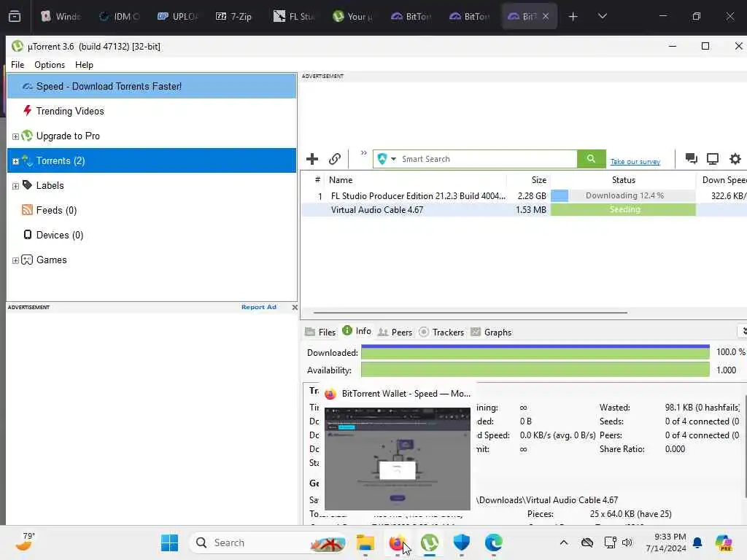Click the Games controller icon
This screenshot has width=747, height=560.
click(x=27, y=260)
